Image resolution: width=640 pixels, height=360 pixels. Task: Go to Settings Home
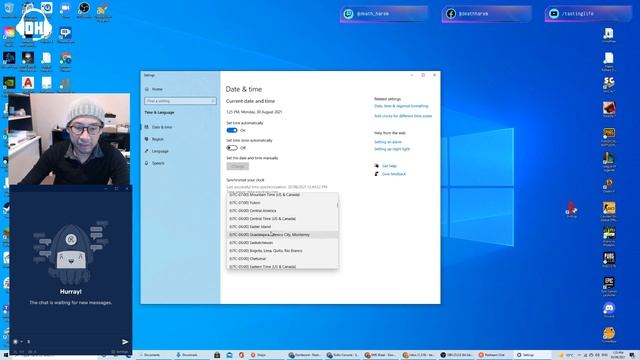pos(157,89)
